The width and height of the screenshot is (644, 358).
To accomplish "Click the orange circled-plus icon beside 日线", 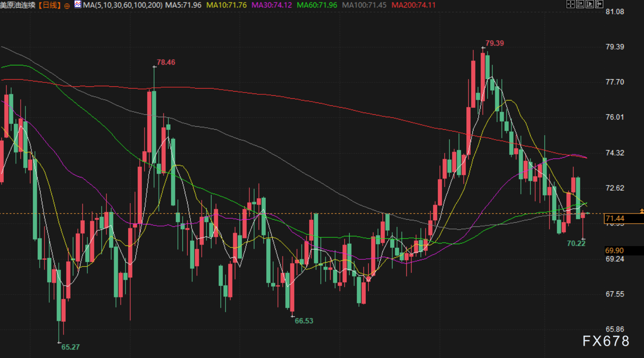I will pyautogui.click(x=66, y=6).
